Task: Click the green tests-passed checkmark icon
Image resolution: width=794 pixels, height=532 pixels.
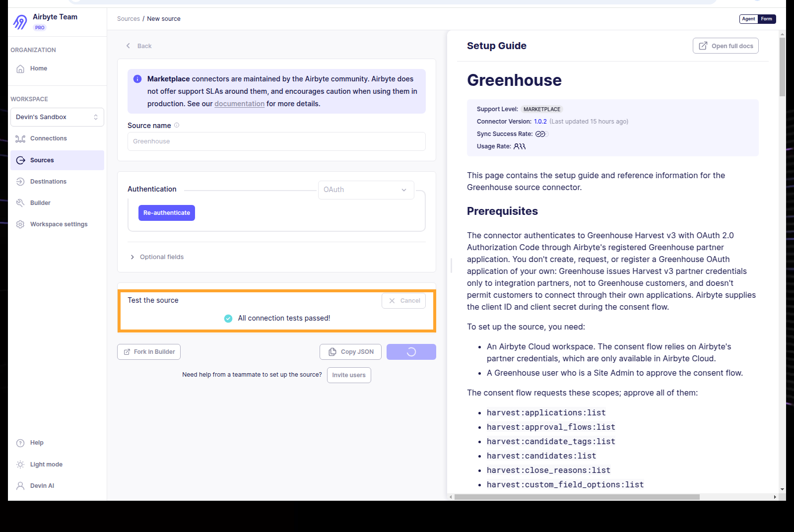Action: tap(228, 319)
